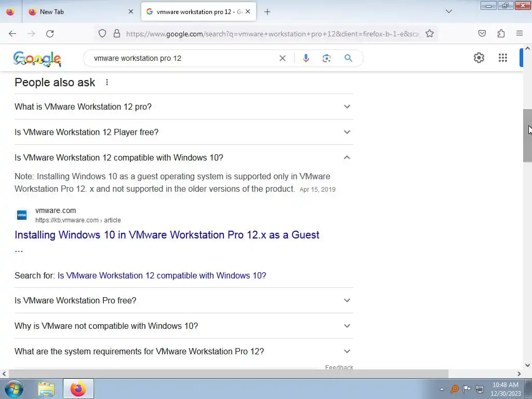
Task: Click the 'People also ask' heading
Action: tap(55, 83)
